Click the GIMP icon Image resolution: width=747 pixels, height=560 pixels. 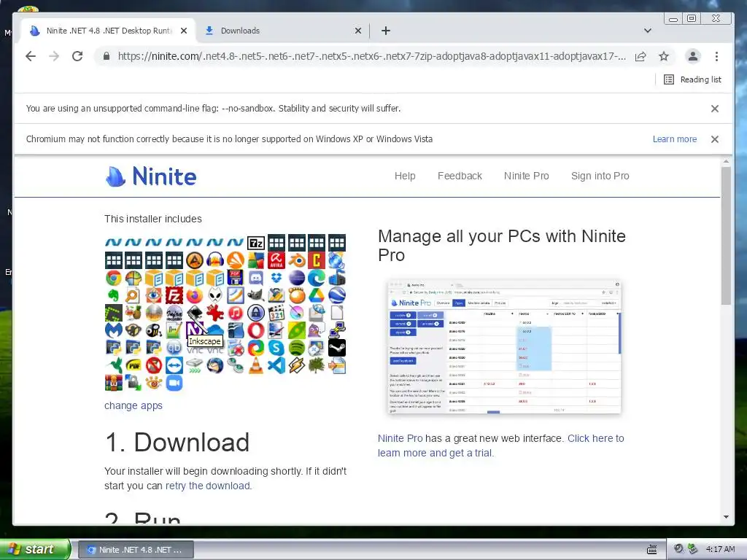(256, 296)
